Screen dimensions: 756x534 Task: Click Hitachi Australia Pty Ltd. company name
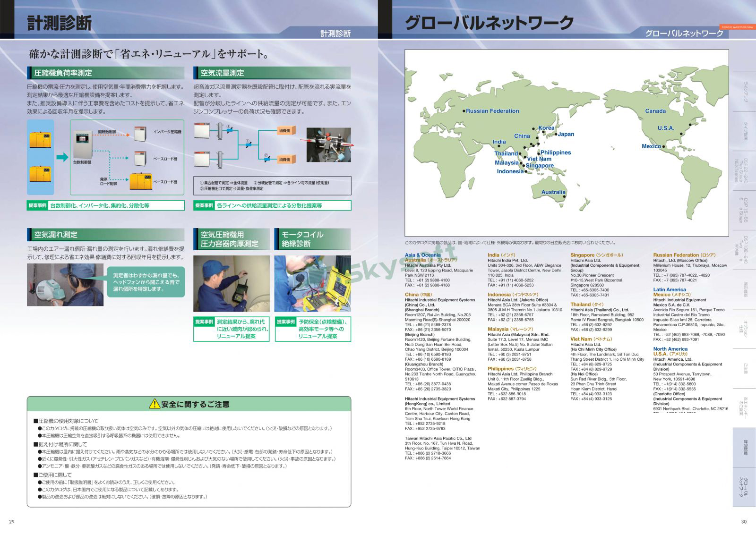tap(428, 265)
